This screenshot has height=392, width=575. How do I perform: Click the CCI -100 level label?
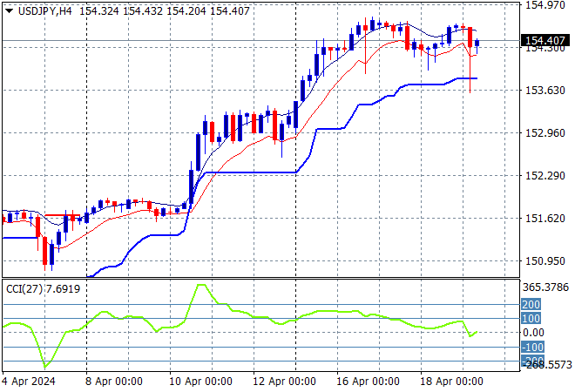(533, 347)
